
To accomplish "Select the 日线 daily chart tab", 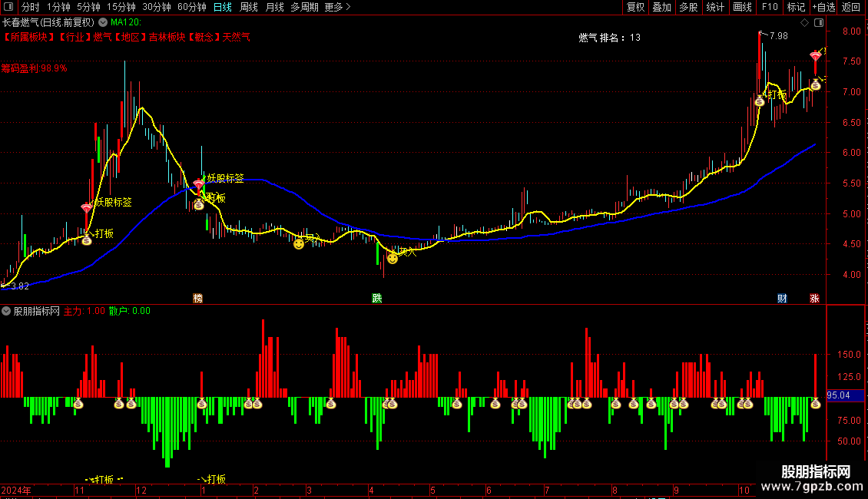I will 223,7.
